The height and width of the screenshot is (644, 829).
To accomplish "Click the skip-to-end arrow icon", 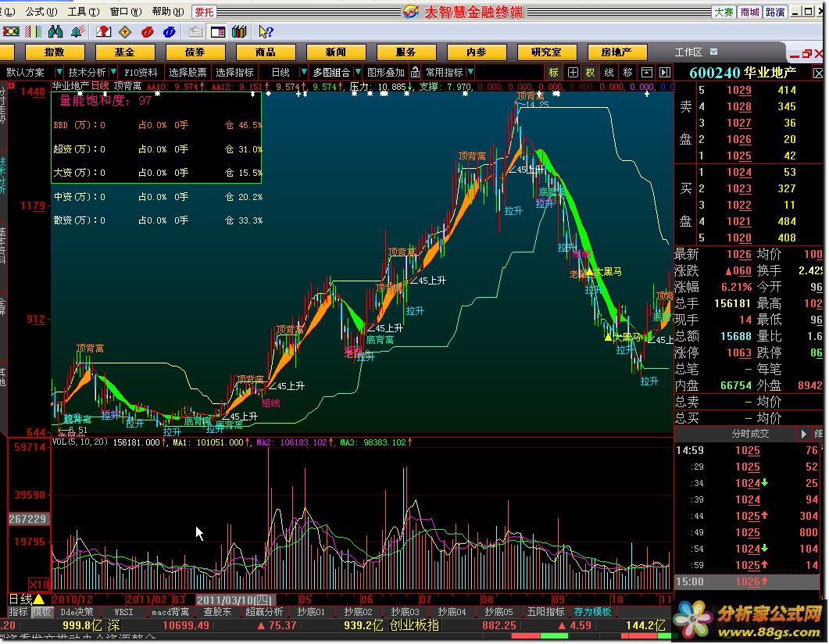I will [x=665, y=72].
